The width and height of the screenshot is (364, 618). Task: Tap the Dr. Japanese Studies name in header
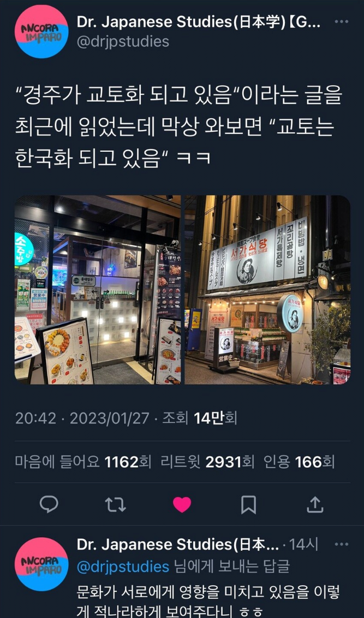coord(198,22)
